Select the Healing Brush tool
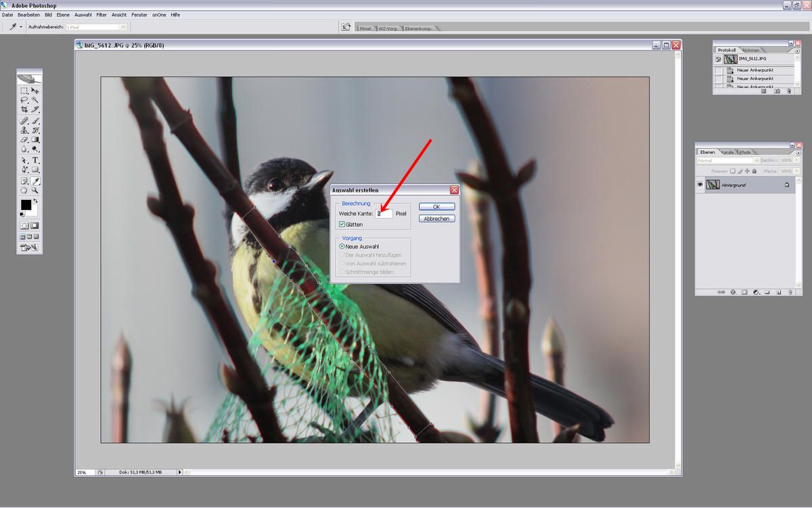Viewport: 812px width, 508px height. pyautogui.click(x=24, y=121)
